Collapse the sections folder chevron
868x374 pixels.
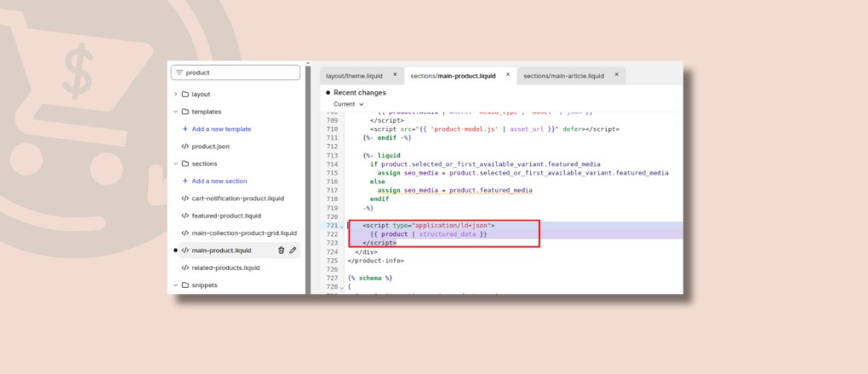175,164
